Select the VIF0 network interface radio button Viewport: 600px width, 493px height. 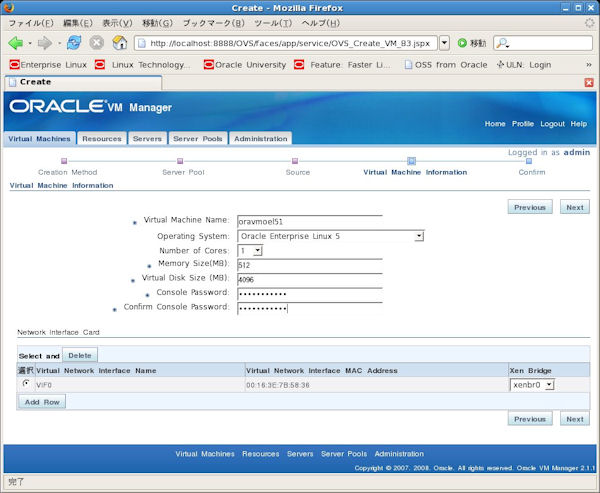(x=25, y=383)
